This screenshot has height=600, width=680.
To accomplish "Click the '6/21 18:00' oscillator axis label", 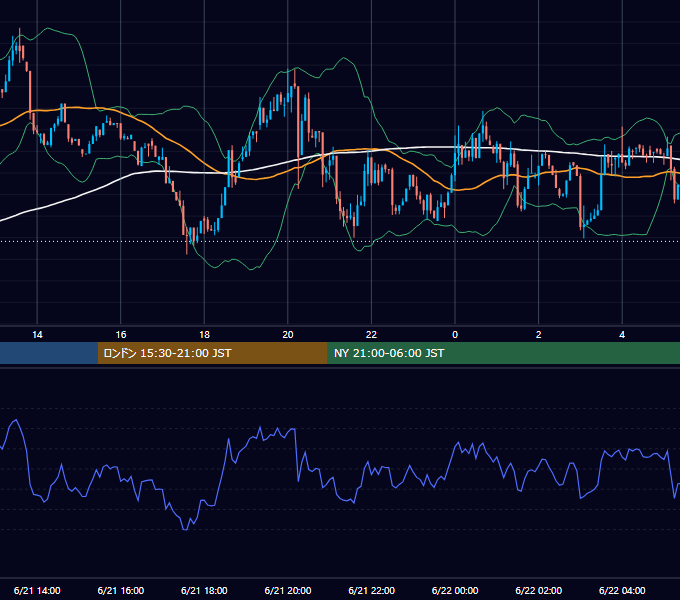I will pos(204,590).
